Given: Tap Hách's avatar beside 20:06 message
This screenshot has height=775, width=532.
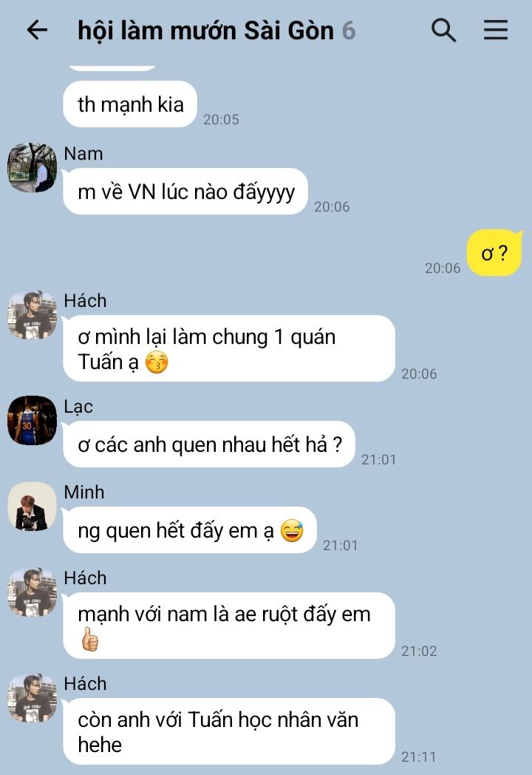Looking at the screenshot, I should click(x=32, y=315).
